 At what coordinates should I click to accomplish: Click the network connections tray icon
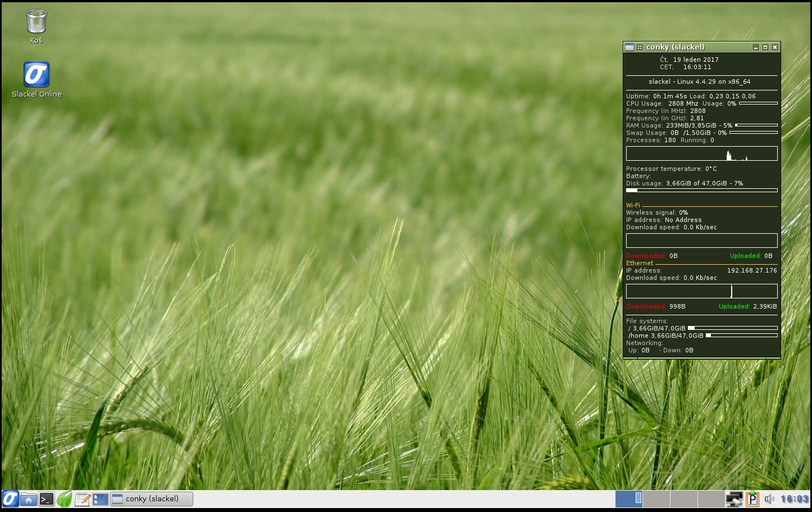(734, 499)
